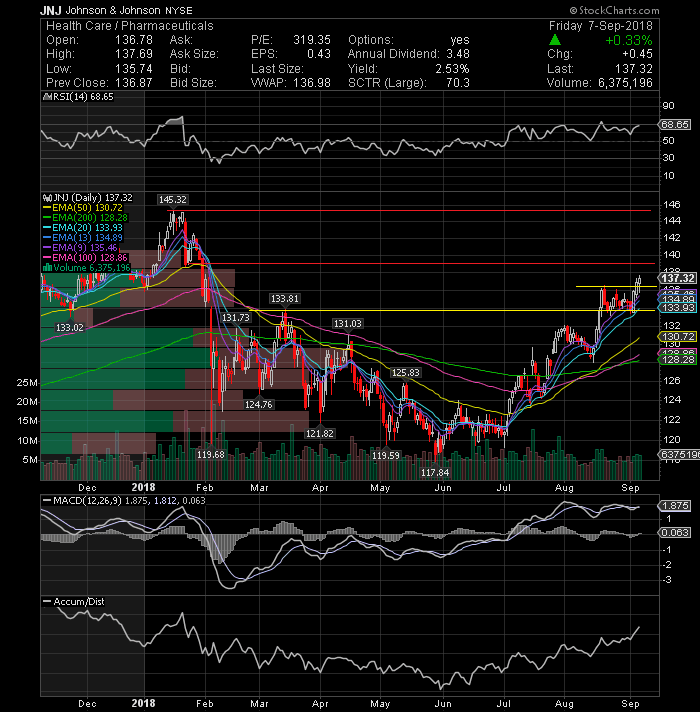Click the 128.28 EMA axis tag

(678, 360)
